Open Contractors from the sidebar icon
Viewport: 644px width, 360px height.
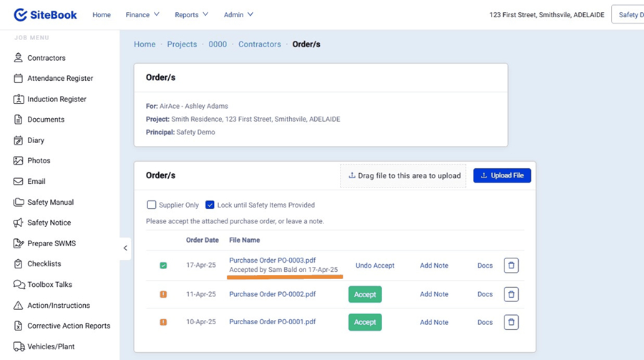click(x=19, y=58)
